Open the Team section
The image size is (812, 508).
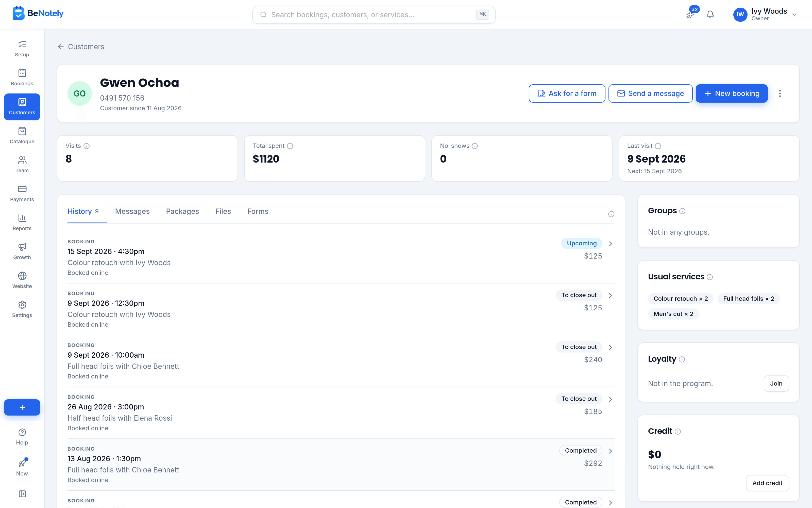(22, 165)
